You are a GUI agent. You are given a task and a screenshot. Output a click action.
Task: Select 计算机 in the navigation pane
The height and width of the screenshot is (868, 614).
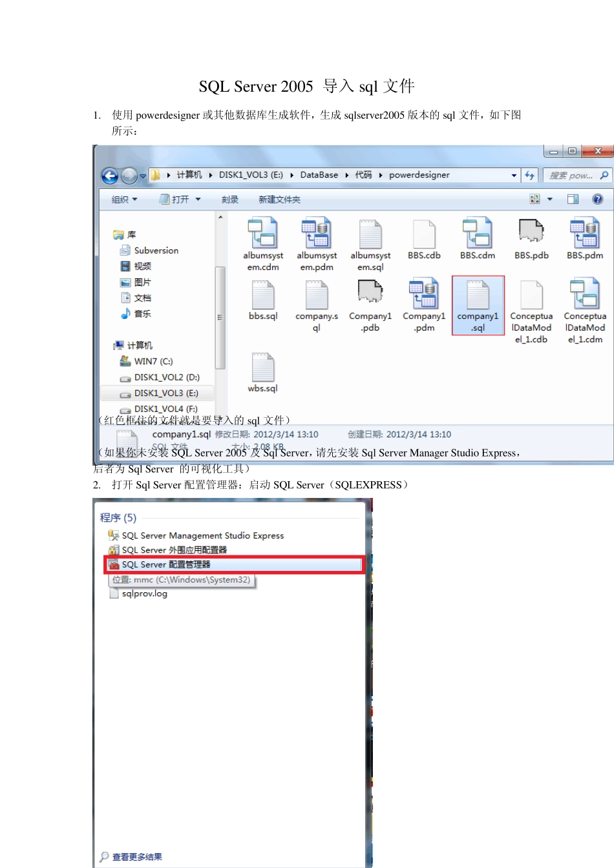(x=133, y=346)
